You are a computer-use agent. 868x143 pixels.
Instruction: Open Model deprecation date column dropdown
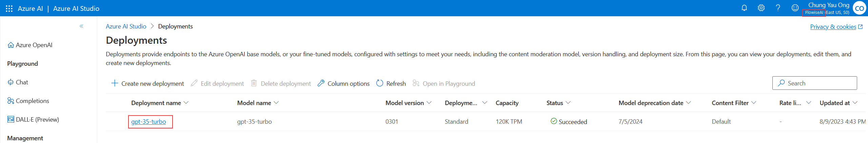pos(688,103)
